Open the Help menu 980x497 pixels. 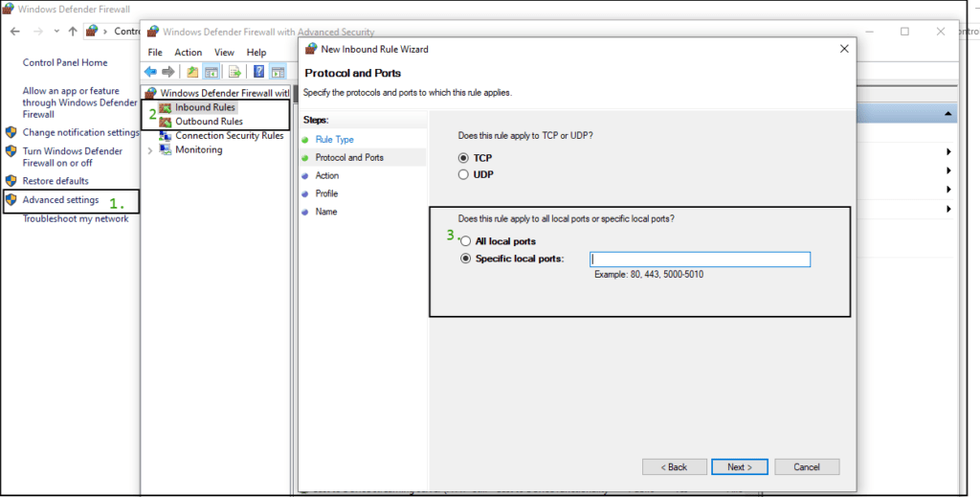coord(256,53)
